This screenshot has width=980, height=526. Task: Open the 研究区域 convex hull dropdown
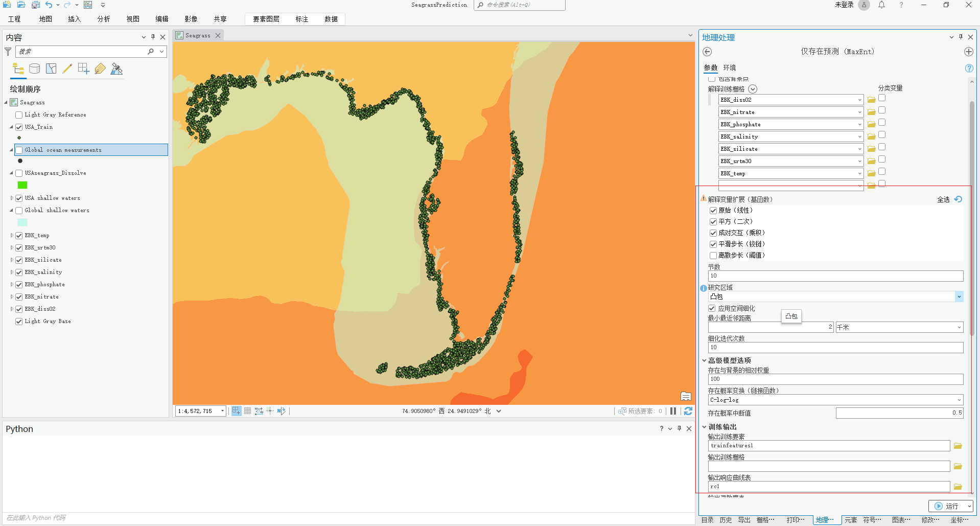(959, 296)
